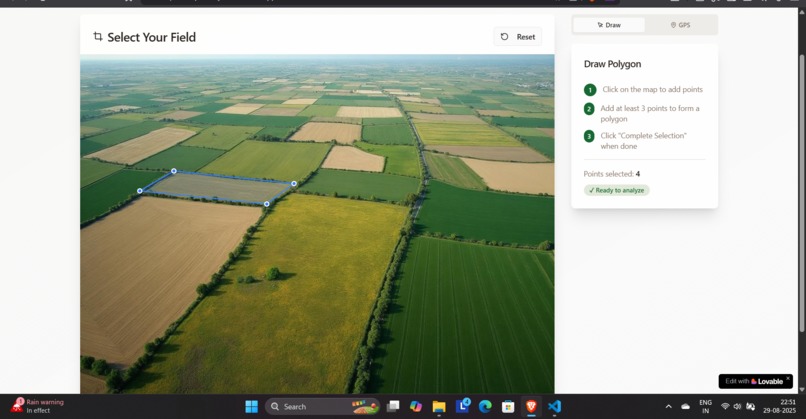Click the Reset button

518,37
